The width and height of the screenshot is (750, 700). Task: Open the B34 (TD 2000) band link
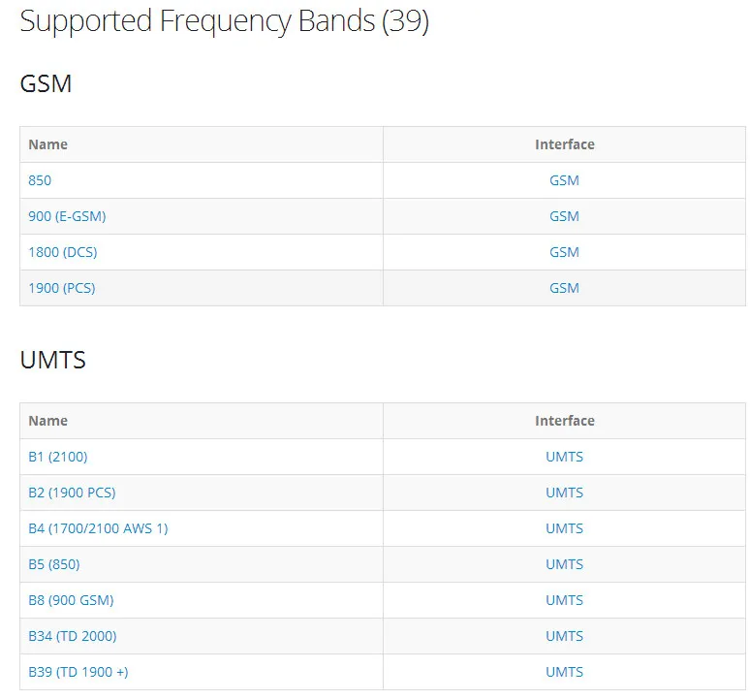tap(73, 636)
